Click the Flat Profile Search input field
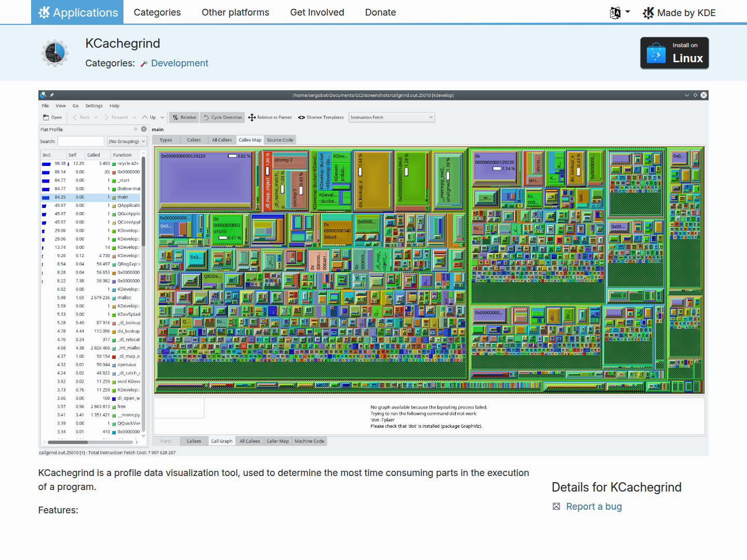Screen dimensions: 747x560 [81, 141]
